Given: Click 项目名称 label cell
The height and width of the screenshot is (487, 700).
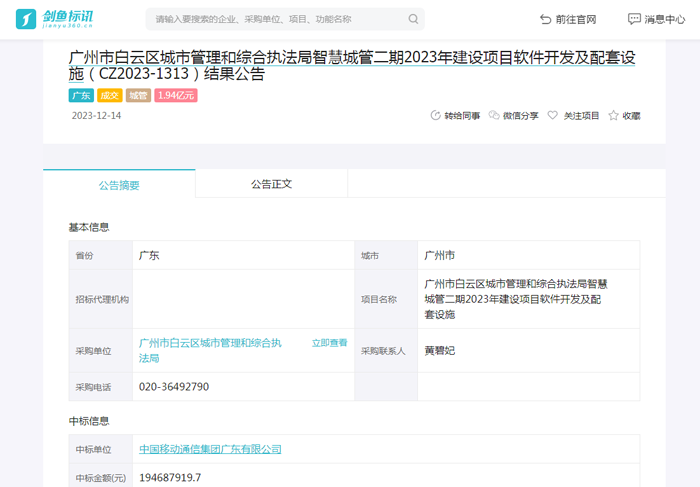Looking at the screenshot, I should [x=386, y=299].
